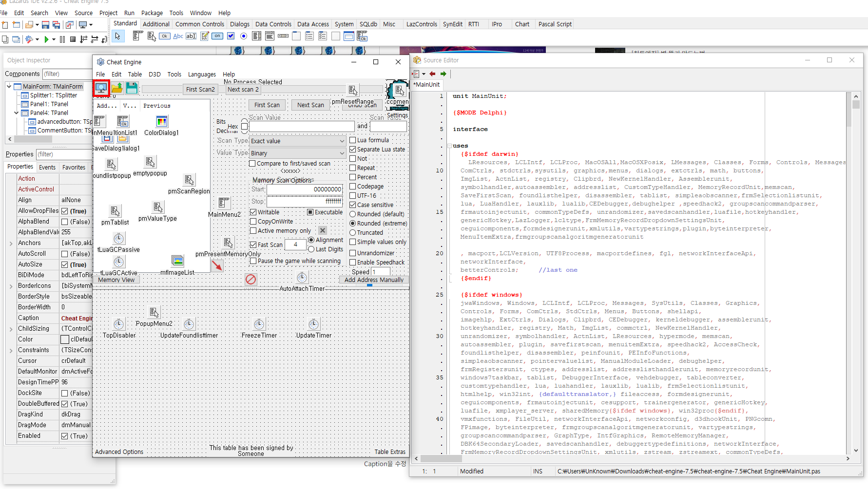The image size is (868, 489).
Task: Click the red circle clear-list icon
Action: 251,280
